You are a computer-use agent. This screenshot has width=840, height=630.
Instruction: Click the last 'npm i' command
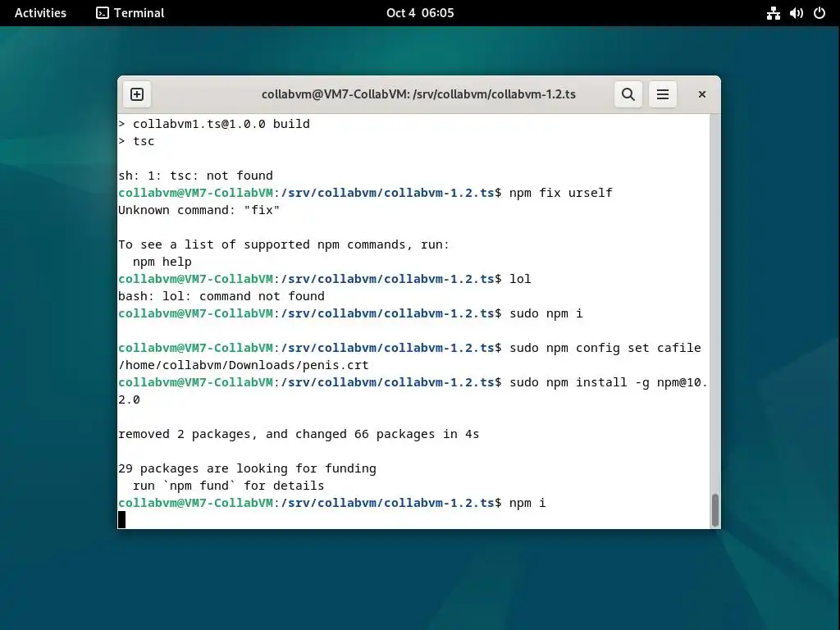527,503
